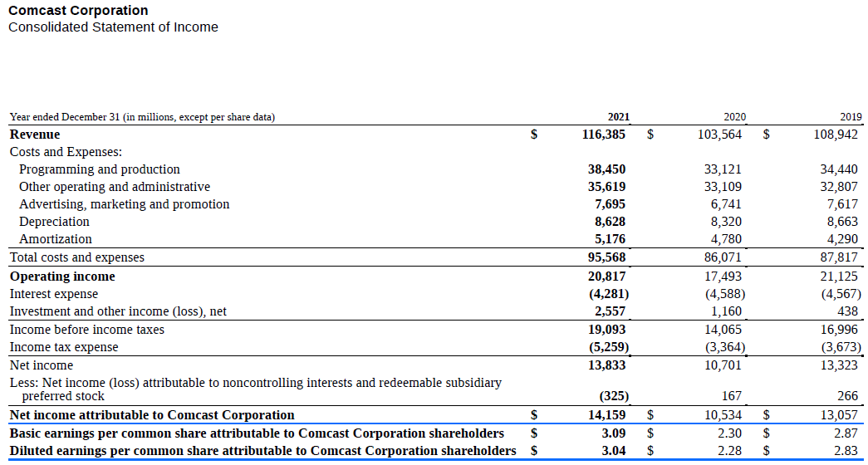Viewport: 868px width, 465px height.
Task: Click the 2019 value 438
Action: coord(848,311)
